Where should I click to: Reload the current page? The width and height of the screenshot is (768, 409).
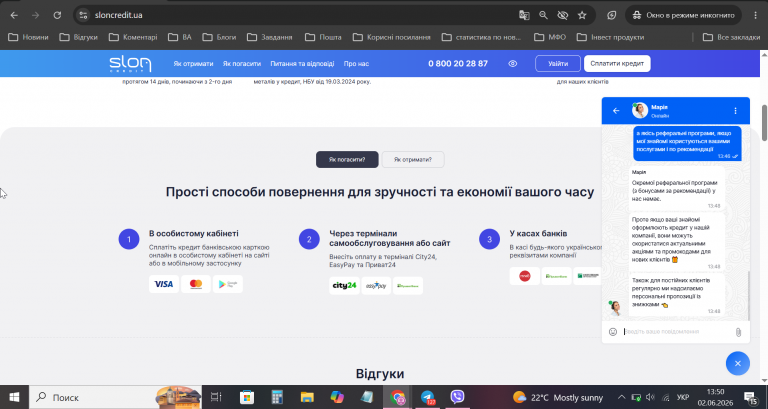(x=57, y=15)
